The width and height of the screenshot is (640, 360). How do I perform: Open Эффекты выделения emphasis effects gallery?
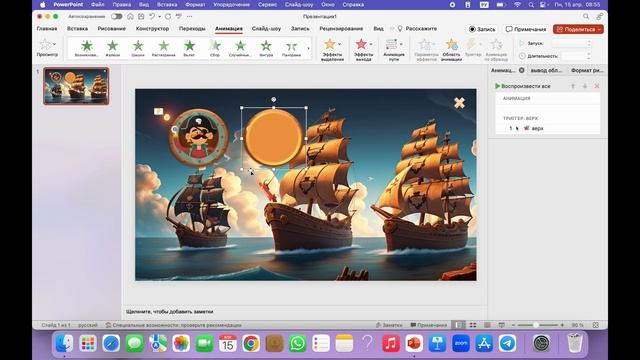point(332,49)
